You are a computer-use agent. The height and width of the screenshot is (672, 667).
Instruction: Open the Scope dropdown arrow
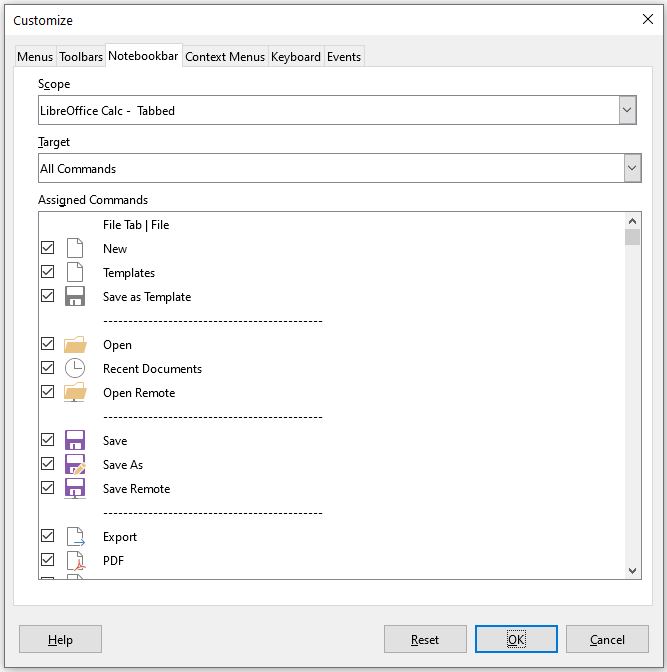tap(627, 110)
